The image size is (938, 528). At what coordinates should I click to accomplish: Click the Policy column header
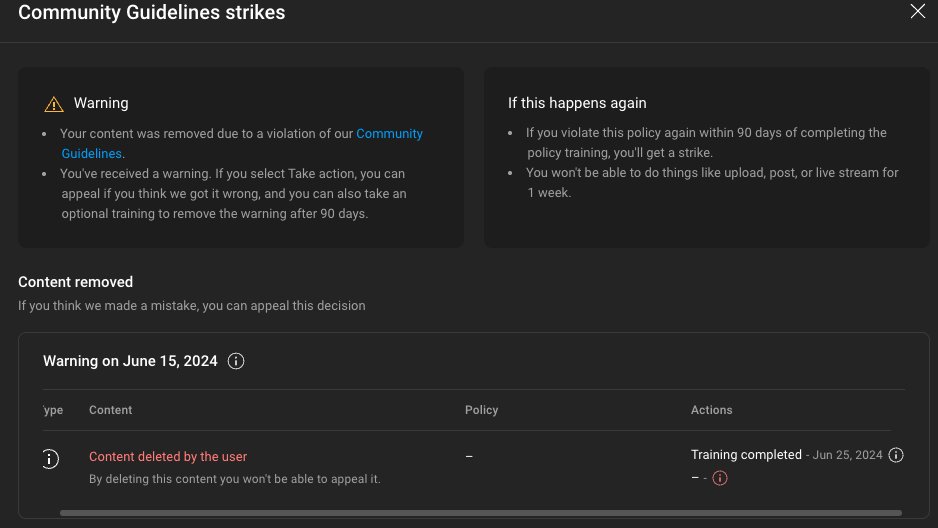[481, 410]
